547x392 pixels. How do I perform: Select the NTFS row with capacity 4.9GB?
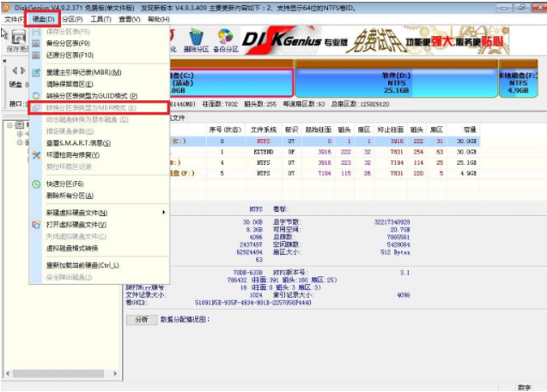click(325, 173)
